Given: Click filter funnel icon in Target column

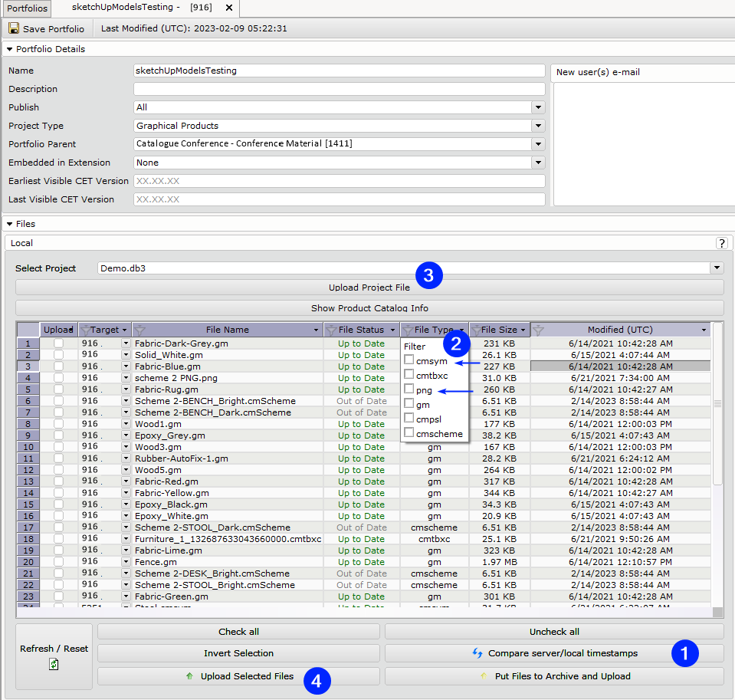Looking at the screenshot, I should click(85, 330).
